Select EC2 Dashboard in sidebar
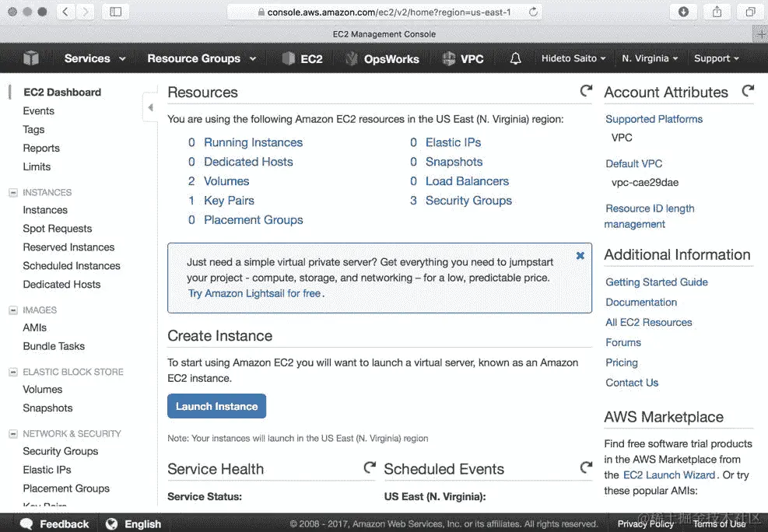 [x=62, y=92]
